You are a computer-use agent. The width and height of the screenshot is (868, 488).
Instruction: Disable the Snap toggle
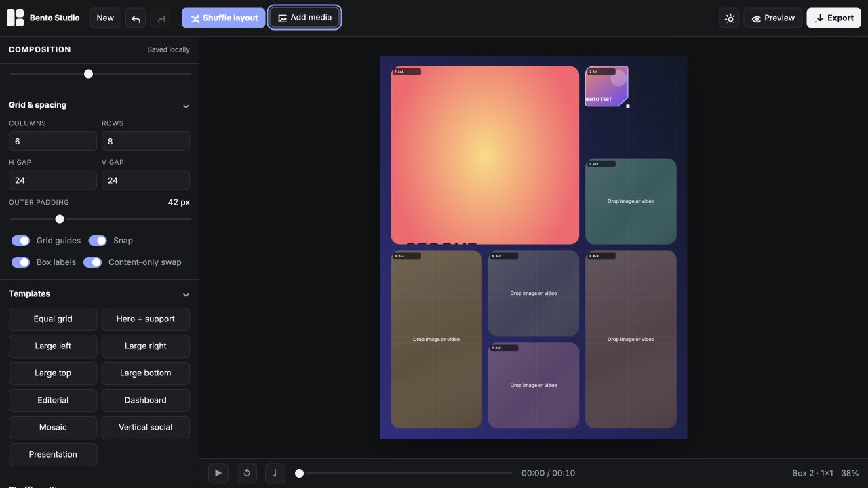point(98,241)
